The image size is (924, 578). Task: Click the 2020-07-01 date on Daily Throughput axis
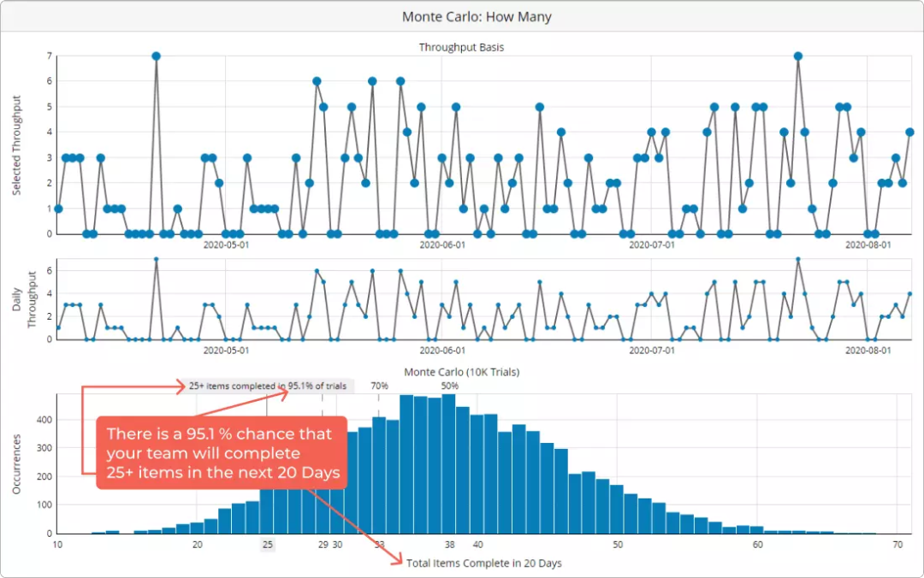pos(652,350)
